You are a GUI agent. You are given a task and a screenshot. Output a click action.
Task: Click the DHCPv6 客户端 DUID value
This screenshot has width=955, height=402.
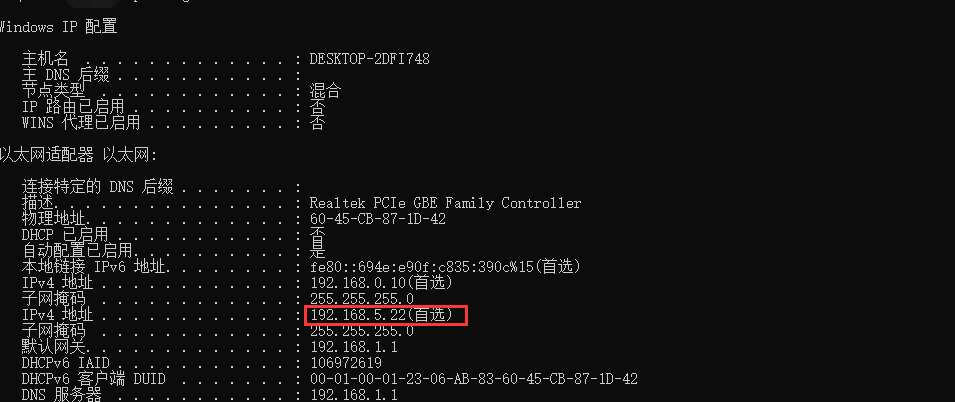[474, 379]
